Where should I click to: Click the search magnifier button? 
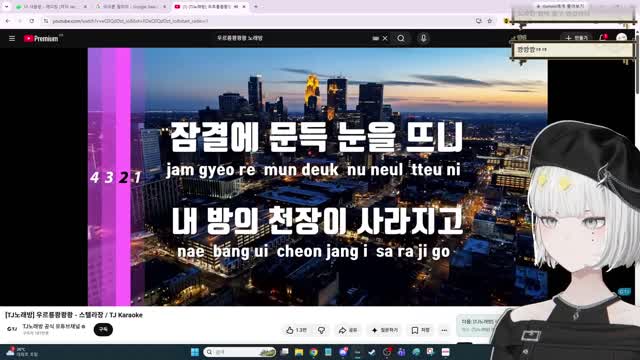[401, 38]
